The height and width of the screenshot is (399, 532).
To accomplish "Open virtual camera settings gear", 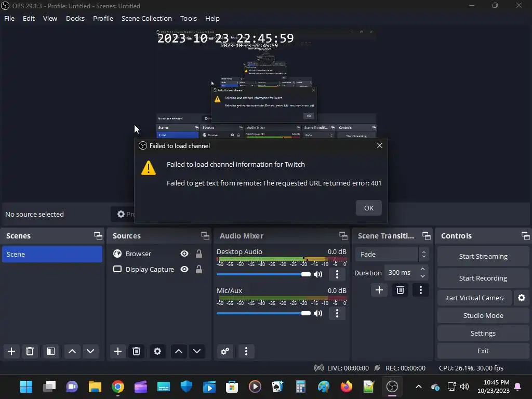I will pyautogui.click(x=522, y=298).
